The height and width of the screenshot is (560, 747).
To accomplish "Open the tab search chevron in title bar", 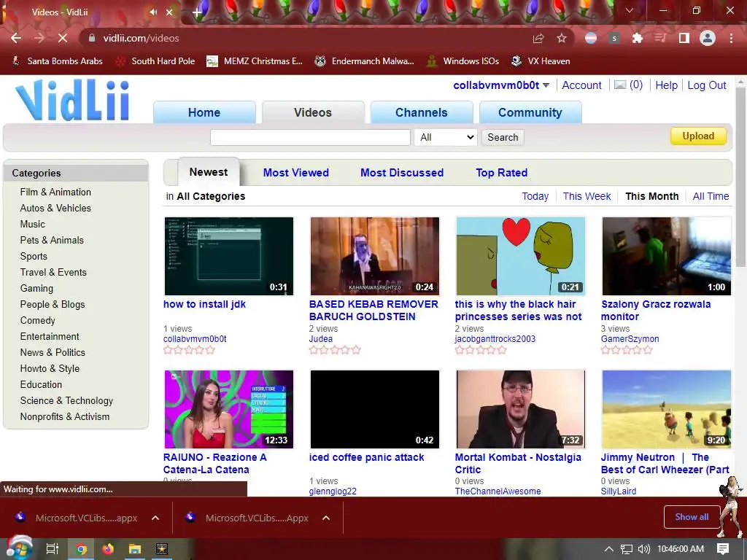I will [x=630, y=10].
